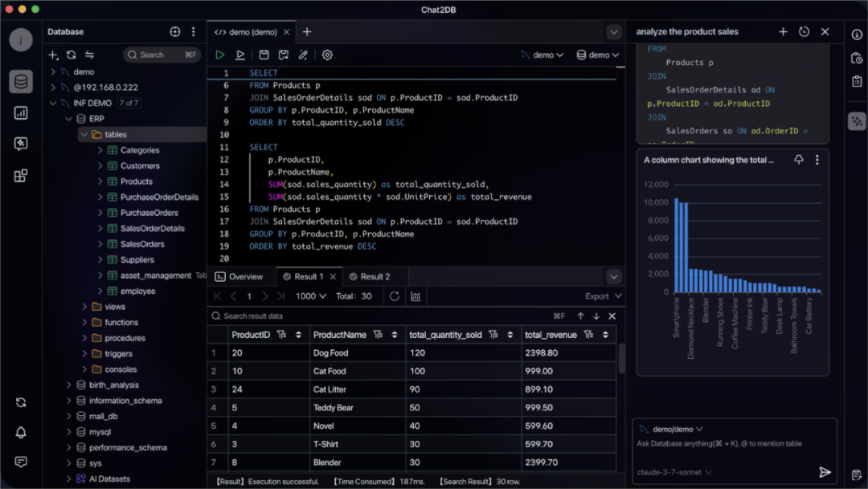Refresh the query result table

pyautogui.click(x=395, y=296)
